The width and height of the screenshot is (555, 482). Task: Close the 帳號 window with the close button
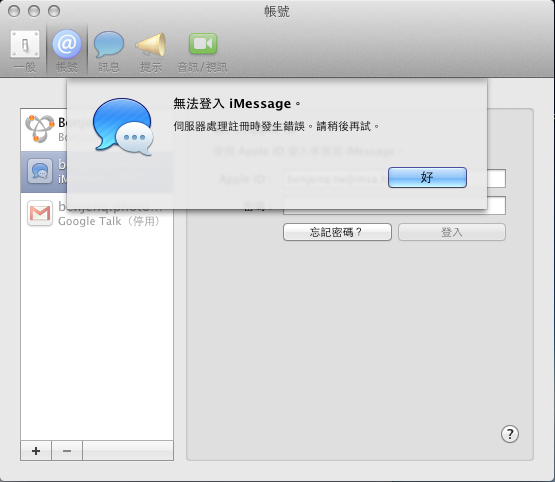point(14,11)
